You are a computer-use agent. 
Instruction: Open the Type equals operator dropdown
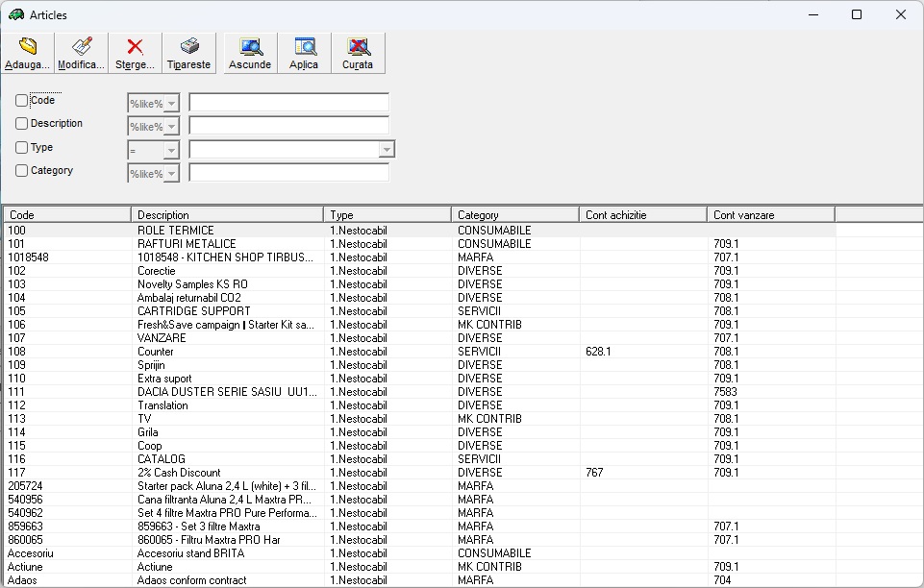point(171,150)
